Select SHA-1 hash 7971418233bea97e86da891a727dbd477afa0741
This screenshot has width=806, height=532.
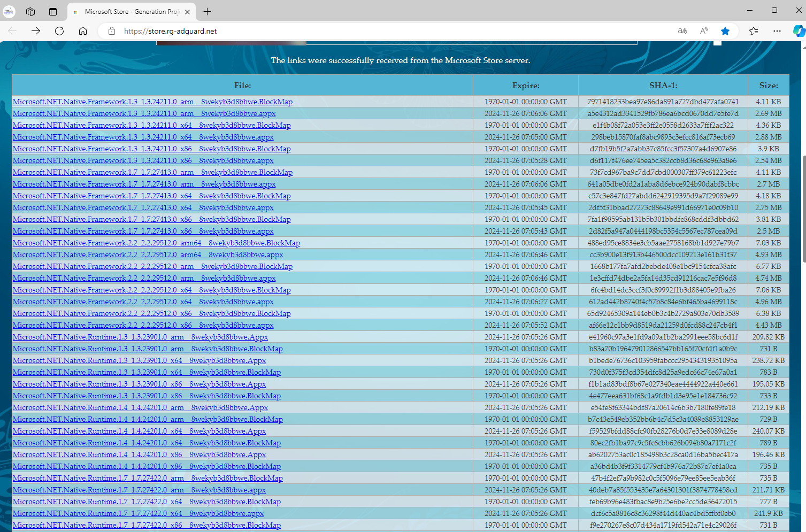click(x=663, y=102)
